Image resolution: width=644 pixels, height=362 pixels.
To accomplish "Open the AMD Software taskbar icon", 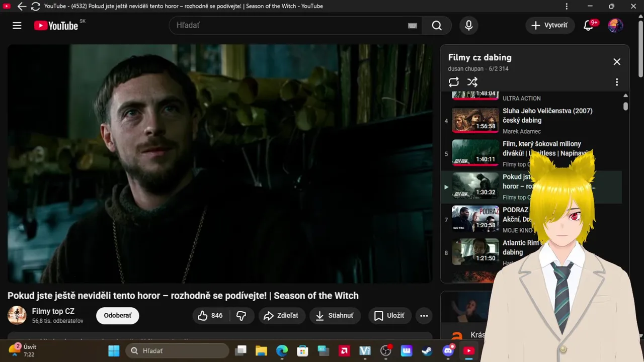I will coord(344,350).
